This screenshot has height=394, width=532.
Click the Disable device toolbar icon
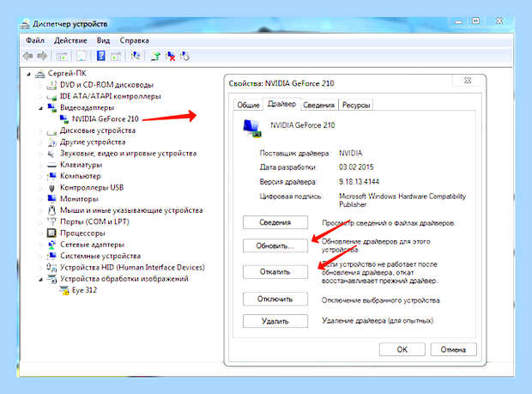click(x=184, y=56)
